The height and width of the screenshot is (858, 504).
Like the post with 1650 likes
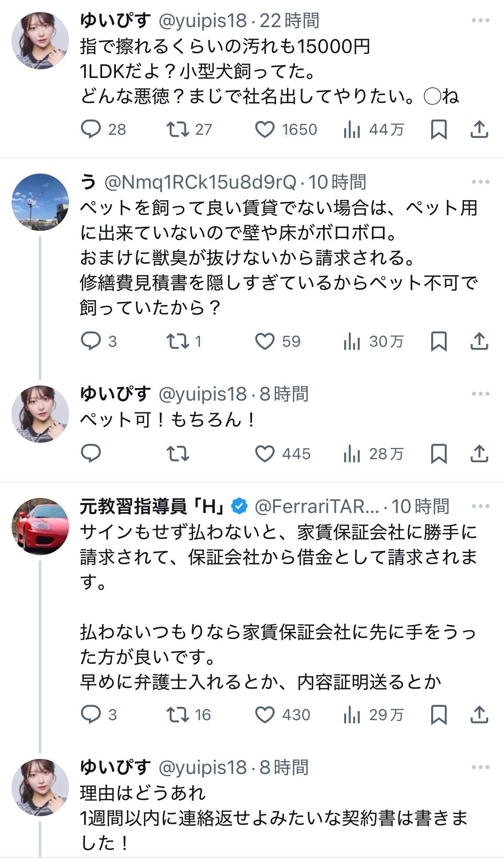tap(265, 129)
